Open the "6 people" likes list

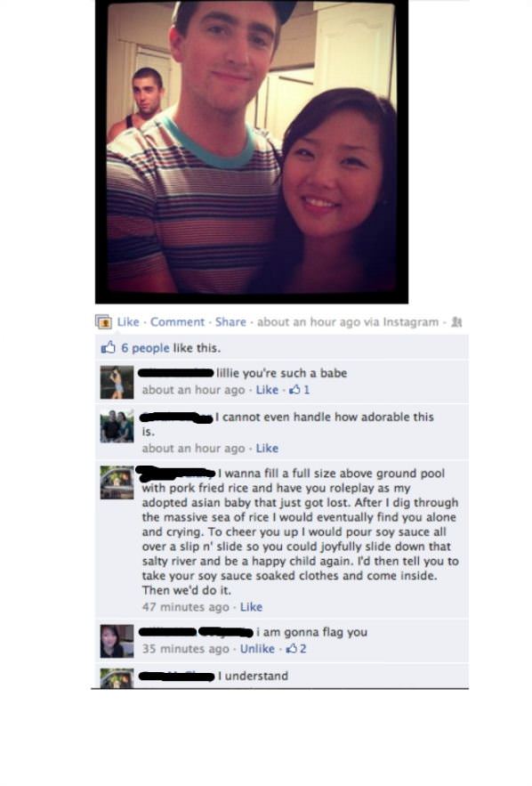(x=145, y=347)
